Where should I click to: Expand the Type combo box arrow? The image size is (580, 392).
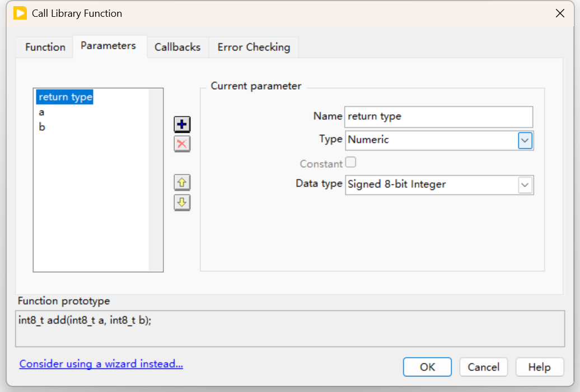[x=525, y=140]
